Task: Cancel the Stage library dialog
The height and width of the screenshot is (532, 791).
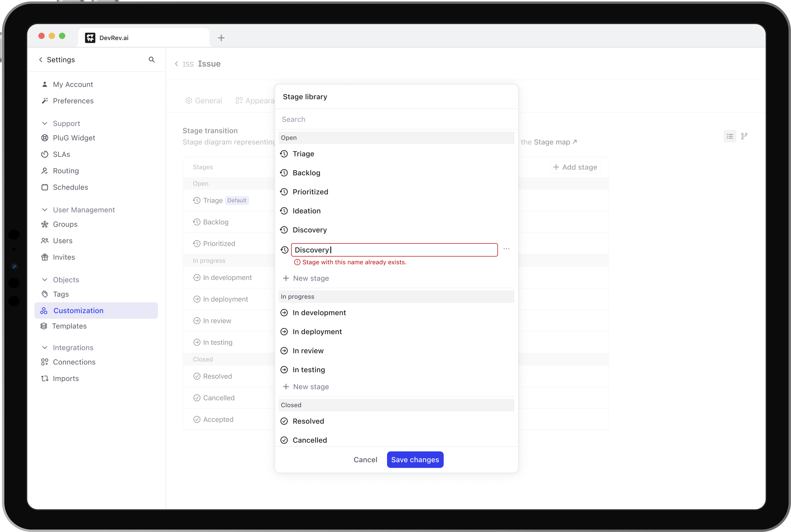Action: click(x=365, y=460)
